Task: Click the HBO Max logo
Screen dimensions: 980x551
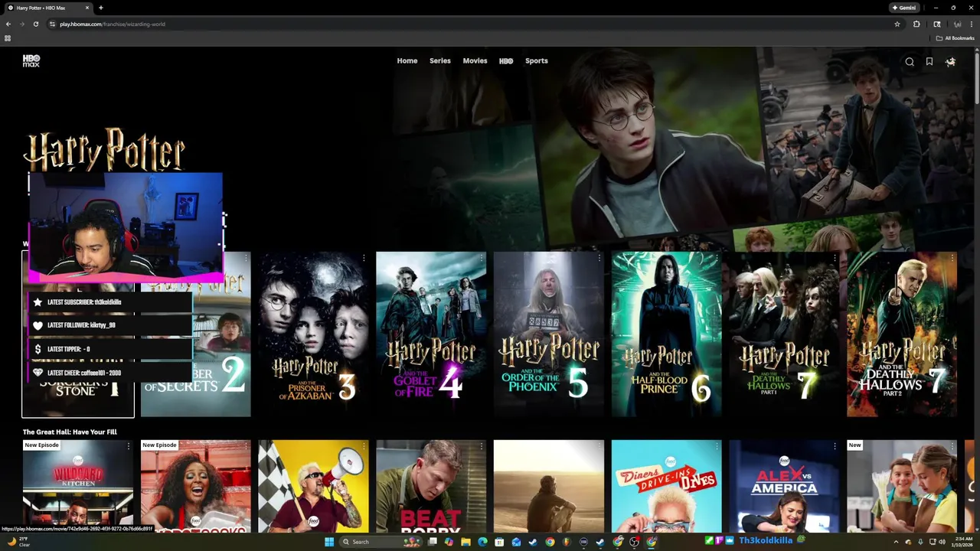Action: click(31, 61)
